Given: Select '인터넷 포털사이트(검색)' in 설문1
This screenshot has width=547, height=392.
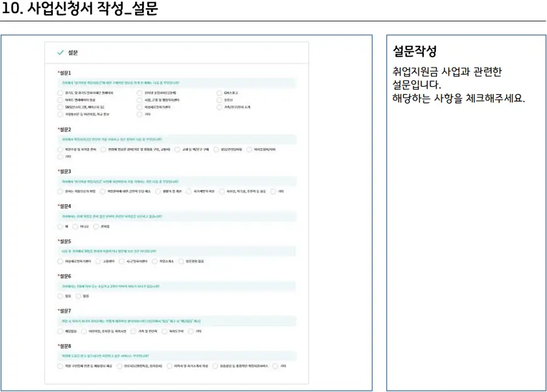Looking at the screenshot, I should pyautogui.click(x=140, y=92).
